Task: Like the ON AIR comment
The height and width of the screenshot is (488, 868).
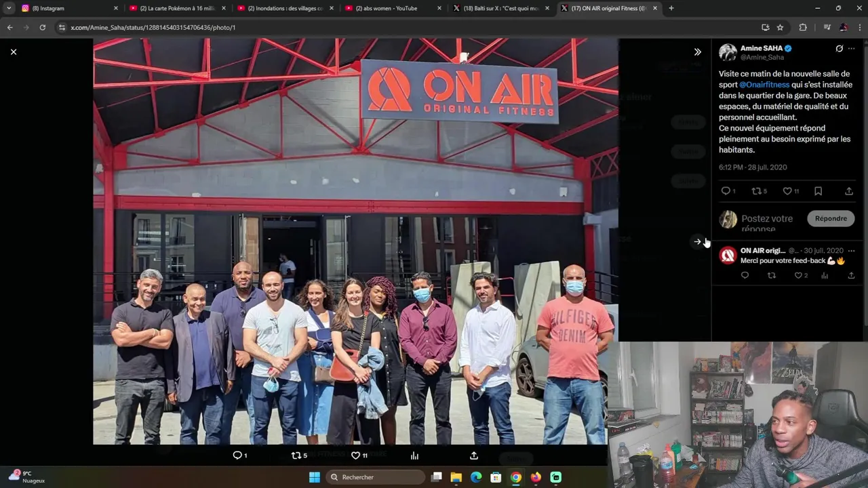Action: (x=799, y=275)
